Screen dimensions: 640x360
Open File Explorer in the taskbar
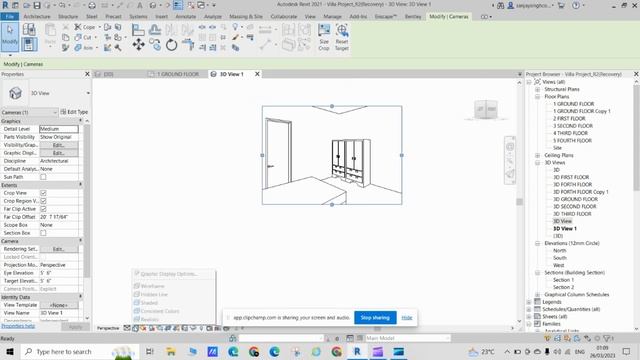[x=171, y=351]
